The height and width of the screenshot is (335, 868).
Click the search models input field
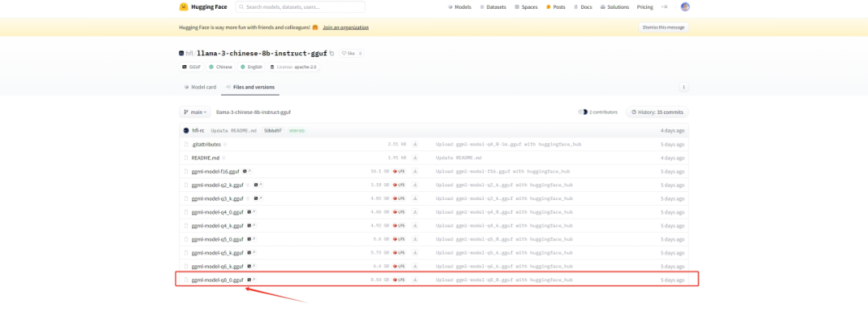point(301,6)
